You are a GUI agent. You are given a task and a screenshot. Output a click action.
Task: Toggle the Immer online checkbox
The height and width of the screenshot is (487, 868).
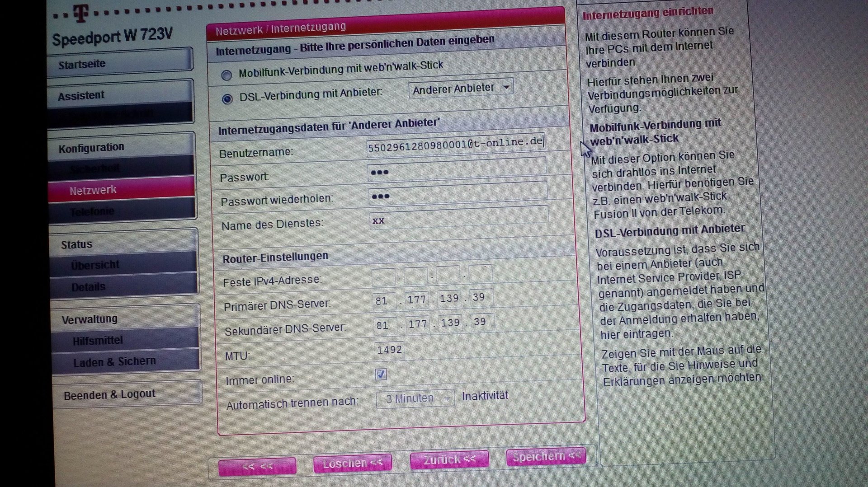[x=381, y=375]
